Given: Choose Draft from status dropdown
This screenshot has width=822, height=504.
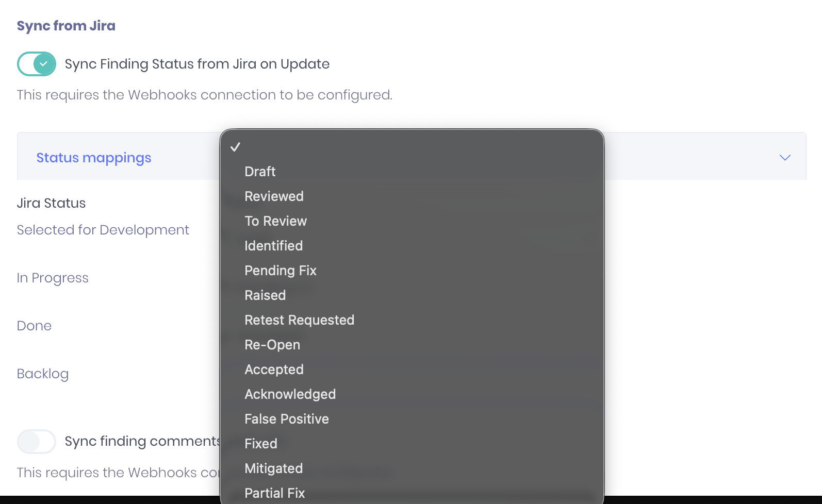Looking at the screenshot, I should tap(412, 172).
